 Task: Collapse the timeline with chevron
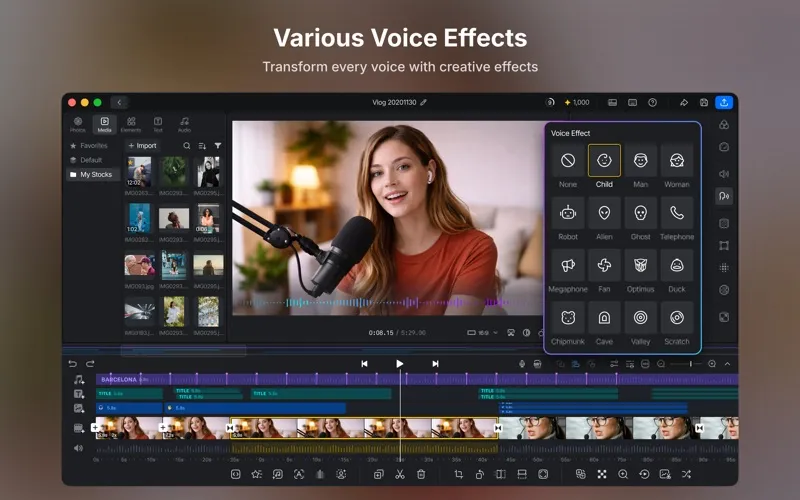728,364
